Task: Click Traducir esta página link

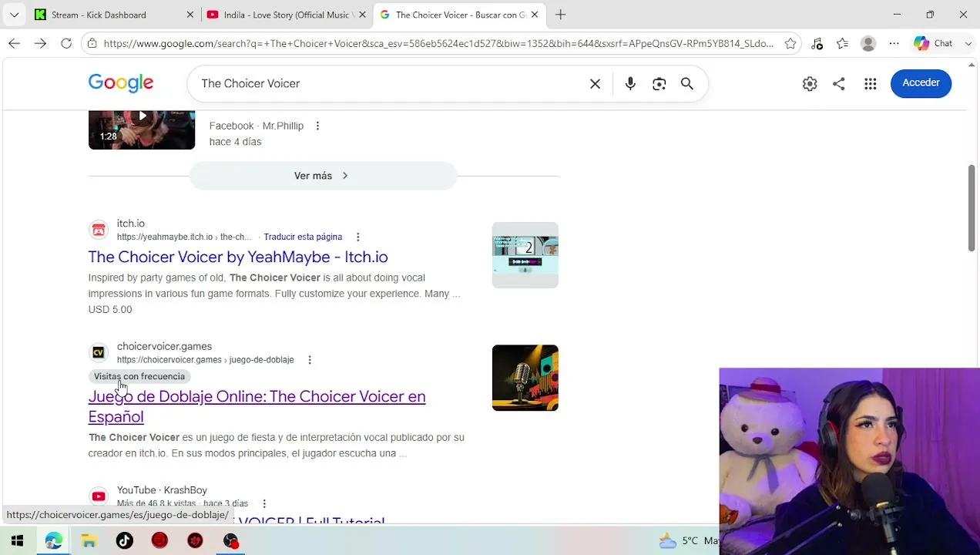Action: pos(303,237)
